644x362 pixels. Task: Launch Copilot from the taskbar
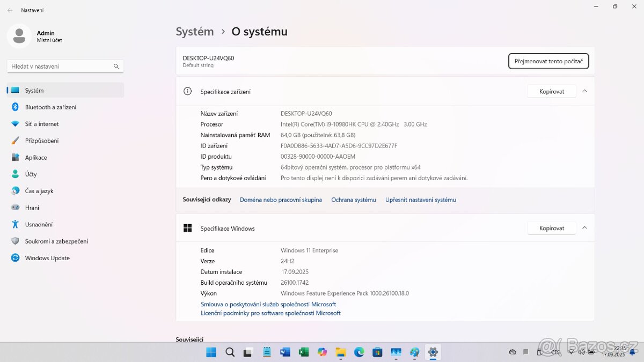[322, 352]
